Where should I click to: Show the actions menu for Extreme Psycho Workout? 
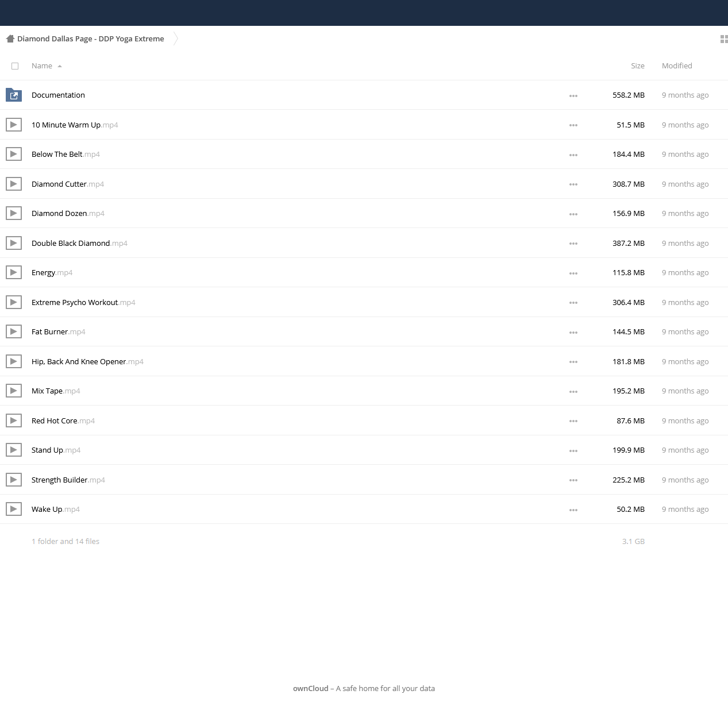573,303
